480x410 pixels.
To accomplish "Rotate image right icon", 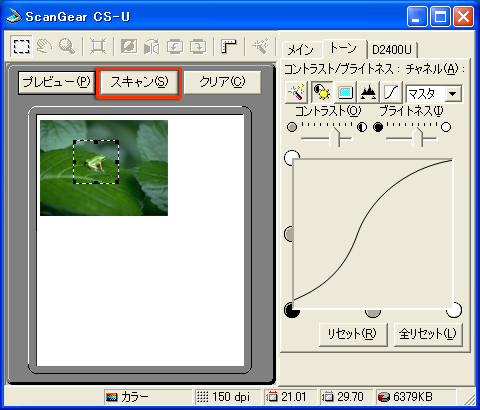I will pyautogui.click(x=198, y=46).
